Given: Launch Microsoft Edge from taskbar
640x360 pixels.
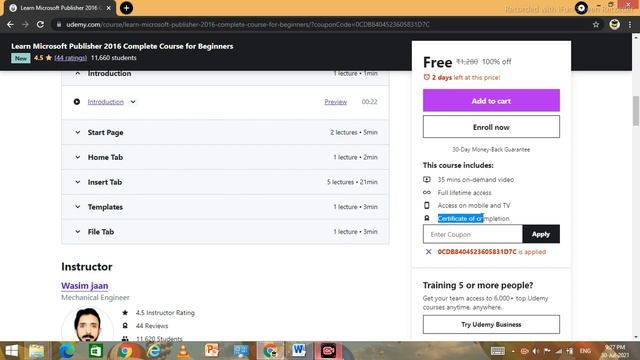Looking at the screenshot, I should 67,351.
